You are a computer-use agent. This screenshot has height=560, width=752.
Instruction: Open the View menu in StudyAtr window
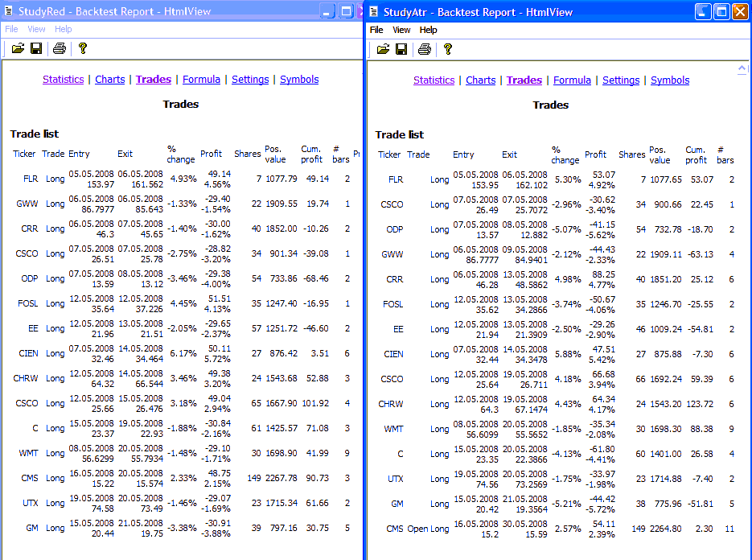pos(401,30)
